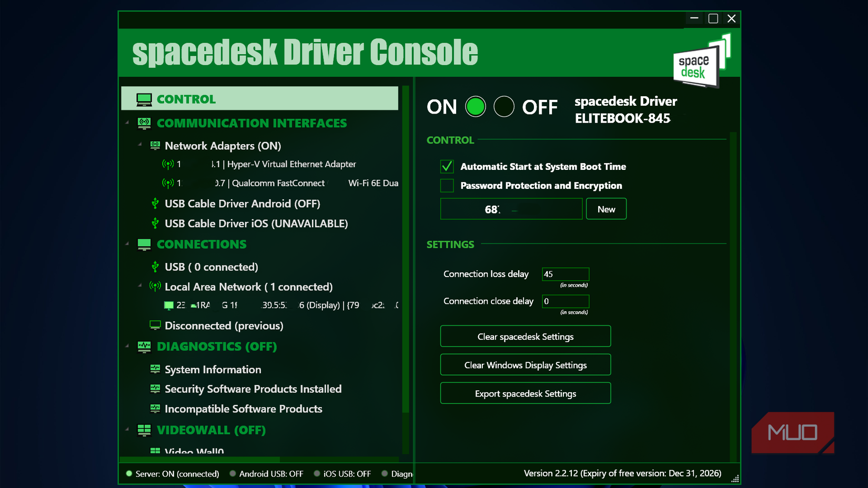Screen dimensions: 868x488
Task: Click the Communication Interfaces icon
Action: coord(143,123)
